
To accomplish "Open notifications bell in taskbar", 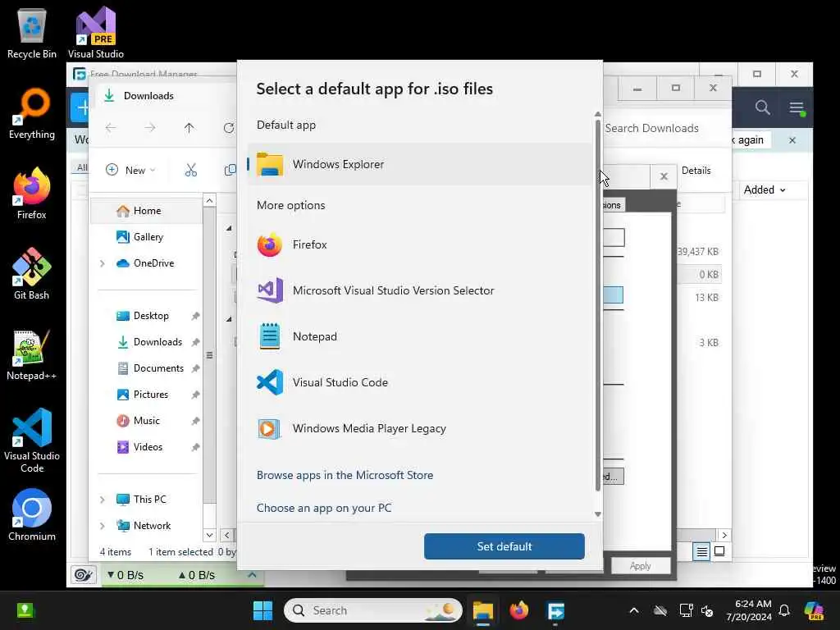I will pos(784,610).
